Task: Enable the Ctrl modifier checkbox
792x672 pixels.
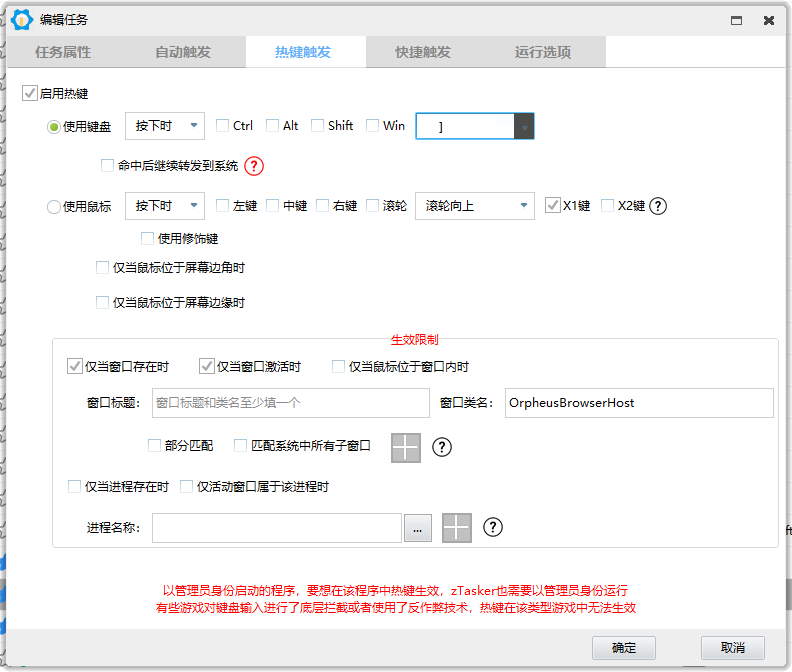Action: click(x=223, y=126)
